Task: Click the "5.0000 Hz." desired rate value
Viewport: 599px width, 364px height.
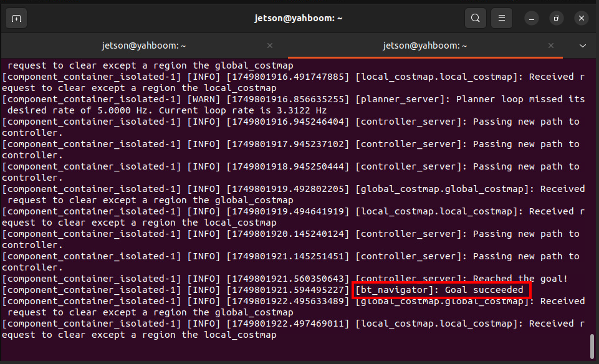Action: click(x=125, y=111)
